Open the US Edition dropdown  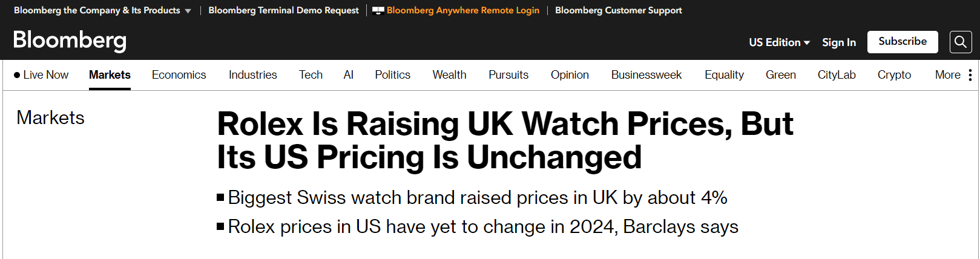(x=779, y=42)
